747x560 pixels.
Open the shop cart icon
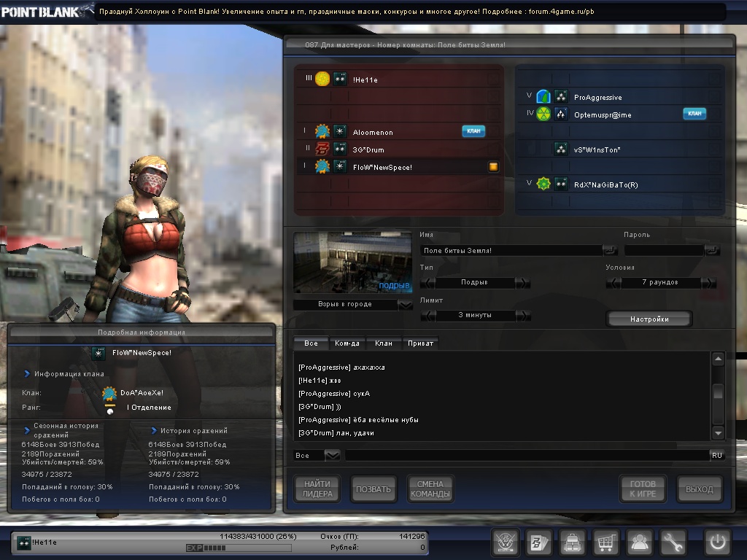606,542
